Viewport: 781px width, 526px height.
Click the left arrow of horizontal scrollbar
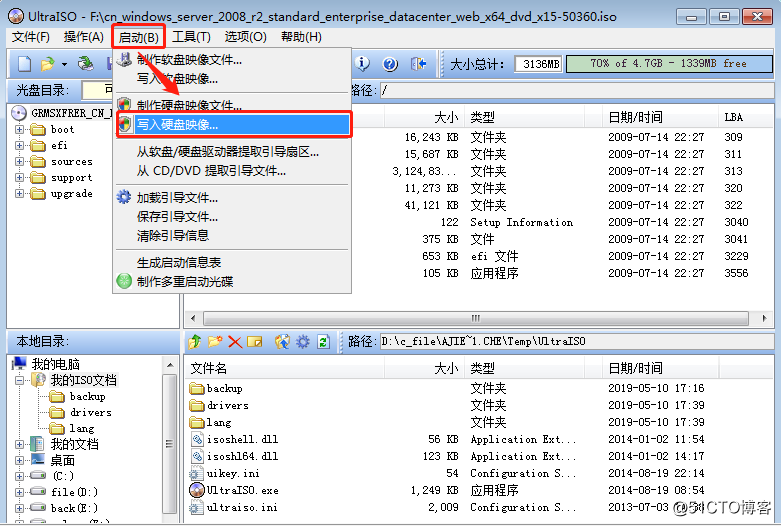click(193, 318)
